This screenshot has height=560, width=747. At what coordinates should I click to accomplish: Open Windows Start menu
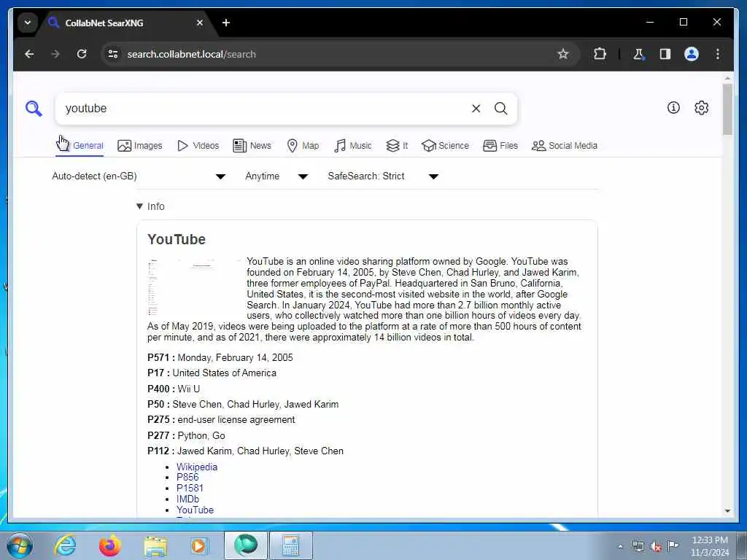(x=20, y=545)
